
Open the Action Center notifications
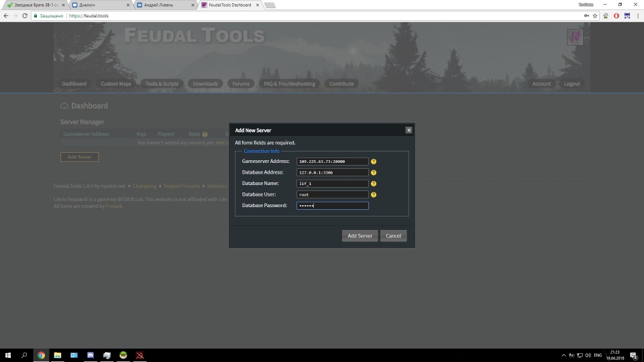(634, 355)
